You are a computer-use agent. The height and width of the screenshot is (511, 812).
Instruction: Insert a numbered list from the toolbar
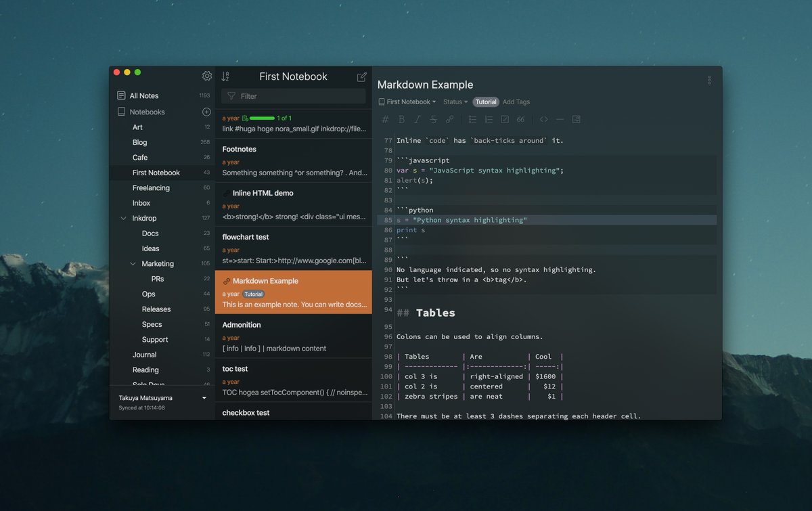489,119
